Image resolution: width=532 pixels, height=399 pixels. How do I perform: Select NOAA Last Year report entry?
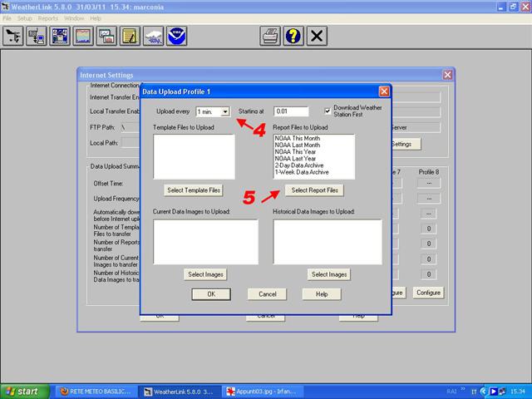coord(295,159)
